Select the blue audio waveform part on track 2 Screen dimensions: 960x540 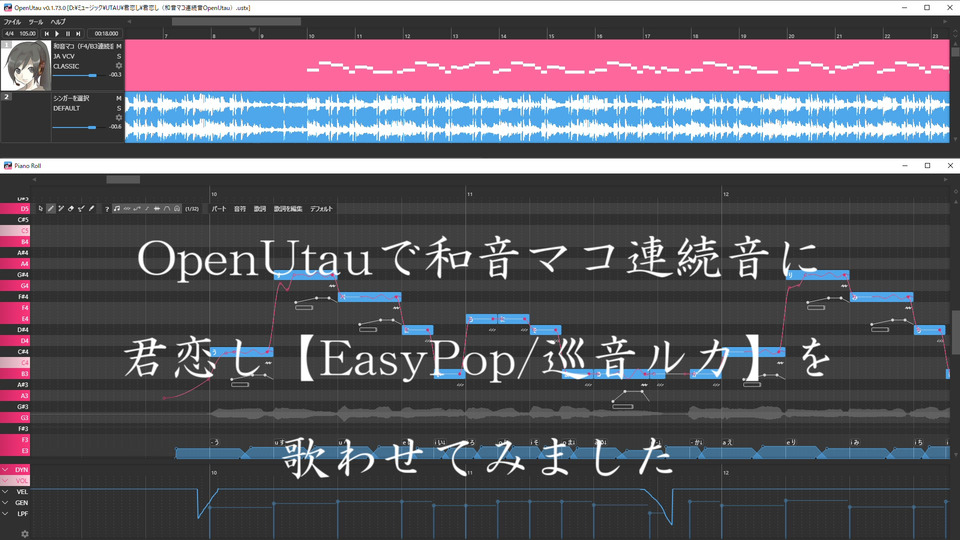pos(537,118)
